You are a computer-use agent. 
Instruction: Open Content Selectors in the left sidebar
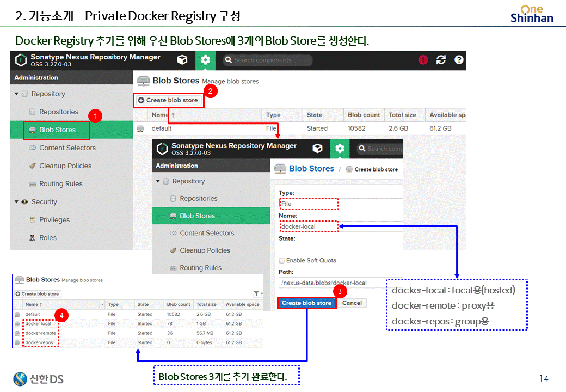coord(67,148)
